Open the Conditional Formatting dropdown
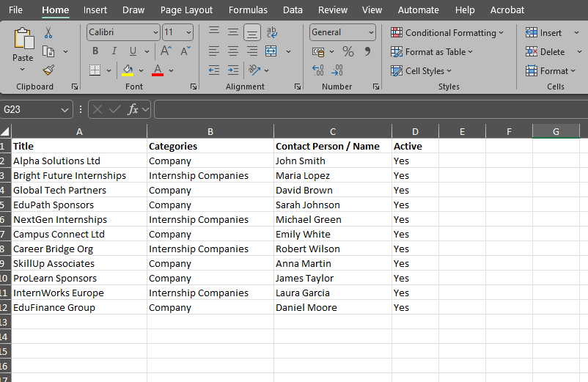This screenshot has height=382, width=588. [x=447, y=33]
